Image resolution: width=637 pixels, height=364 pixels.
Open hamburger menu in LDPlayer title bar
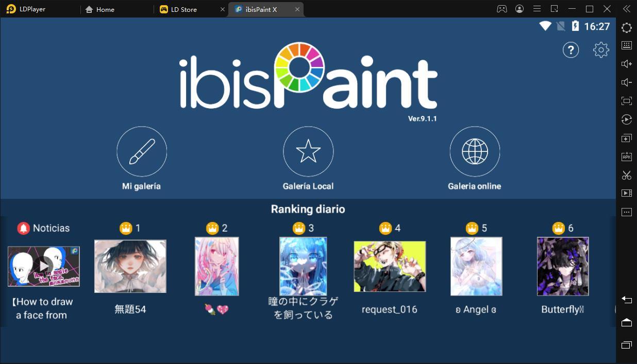click(537, 9)
